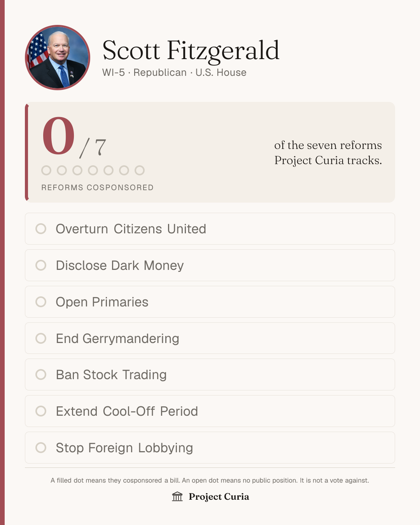The image size is (420, 525).
Task: Click the open dot beside Open Primaries
Action: point(41,302)
